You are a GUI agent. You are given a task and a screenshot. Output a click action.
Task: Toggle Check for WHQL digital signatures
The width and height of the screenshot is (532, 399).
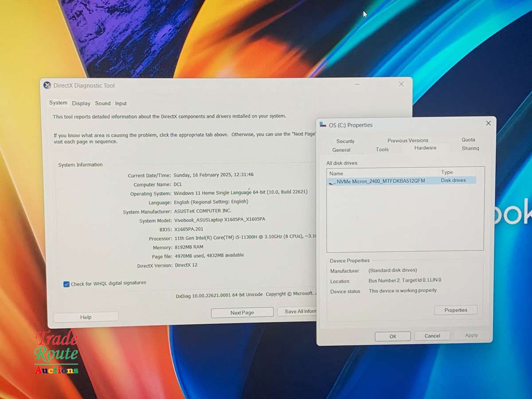[x=66, y=284]
